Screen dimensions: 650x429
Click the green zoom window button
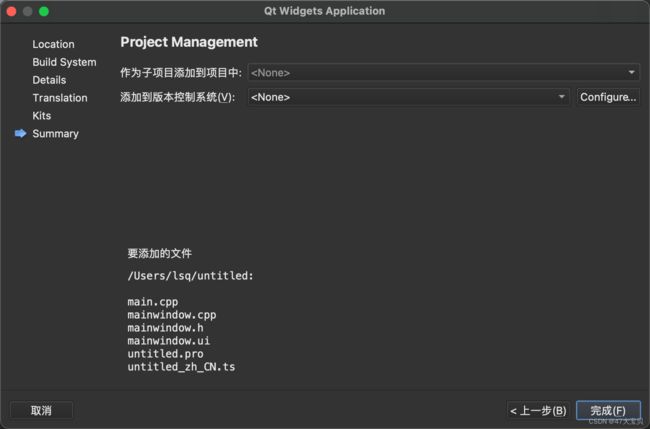click(44, 11)
